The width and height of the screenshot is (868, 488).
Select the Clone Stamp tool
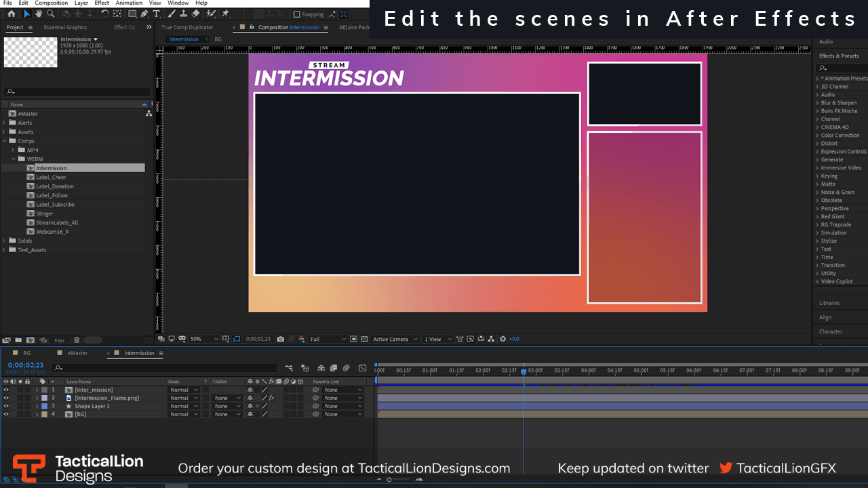coord(183,14)
